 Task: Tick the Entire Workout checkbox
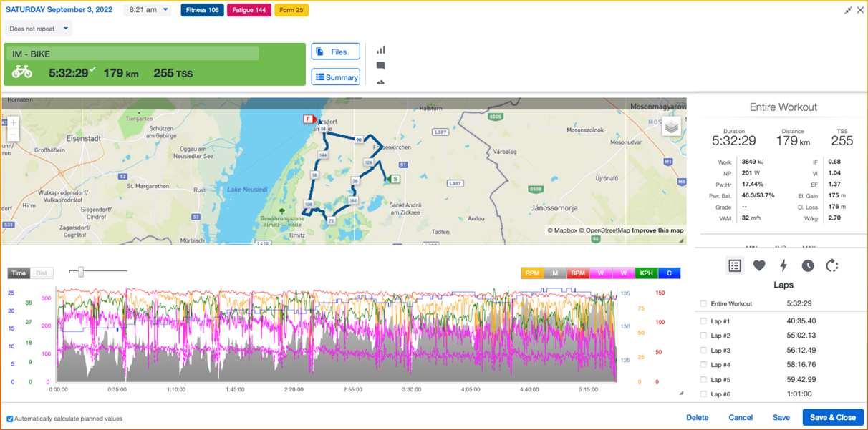point(703,304)
